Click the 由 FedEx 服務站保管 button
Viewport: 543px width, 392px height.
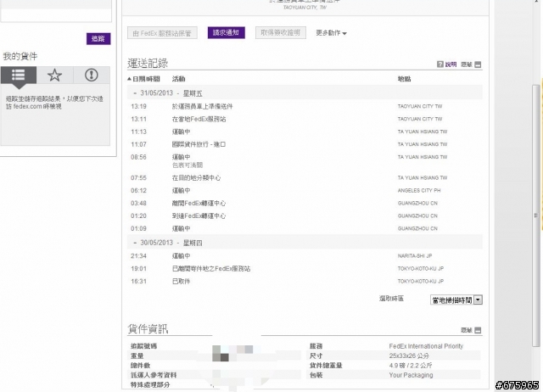(162, 33)
